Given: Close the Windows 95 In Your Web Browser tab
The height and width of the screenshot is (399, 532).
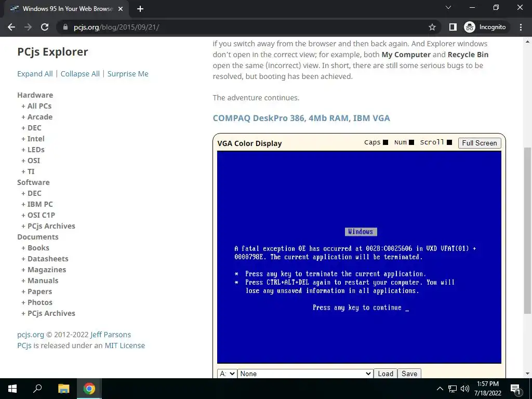Looking at the screenshot, I should 121,9.
